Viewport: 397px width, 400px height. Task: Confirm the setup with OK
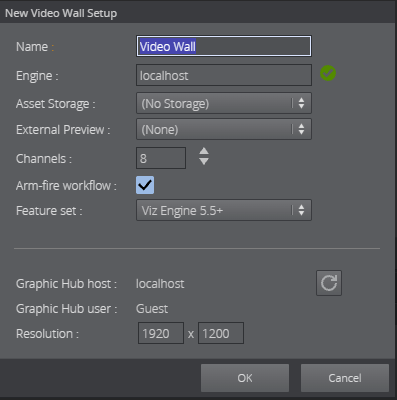245,378
